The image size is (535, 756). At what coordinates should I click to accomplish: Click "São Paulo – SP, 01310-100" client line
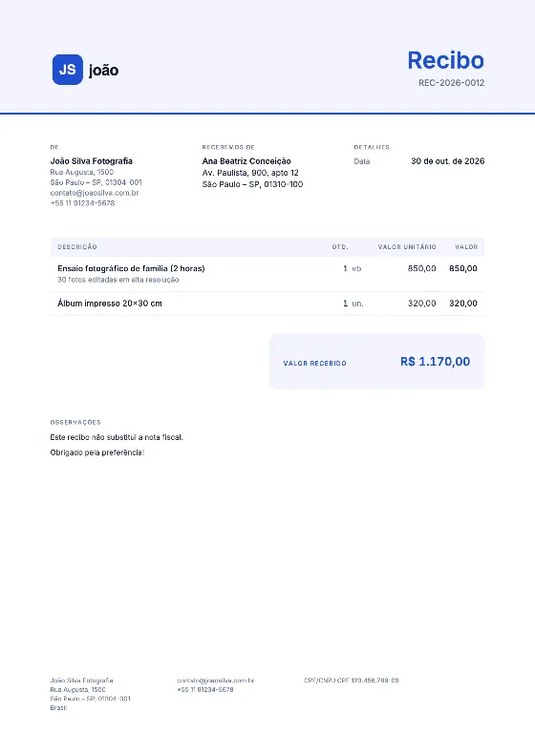(x=252, y=184)
